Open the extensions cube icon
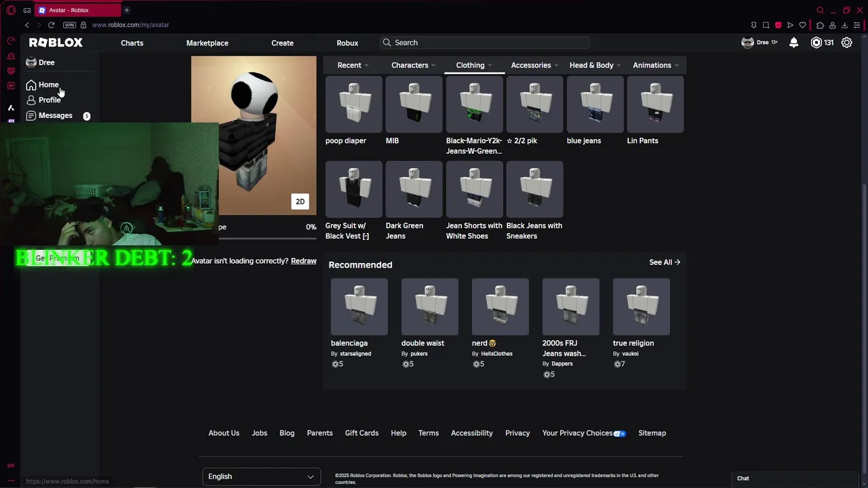This screenshot has height=488, width=868. pos(820,25)
